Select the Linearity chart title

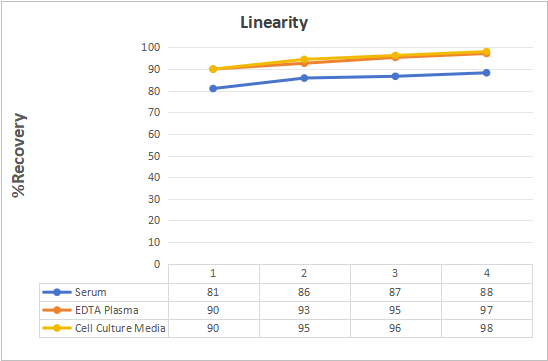pyautogui.click(x=274, y=23)
